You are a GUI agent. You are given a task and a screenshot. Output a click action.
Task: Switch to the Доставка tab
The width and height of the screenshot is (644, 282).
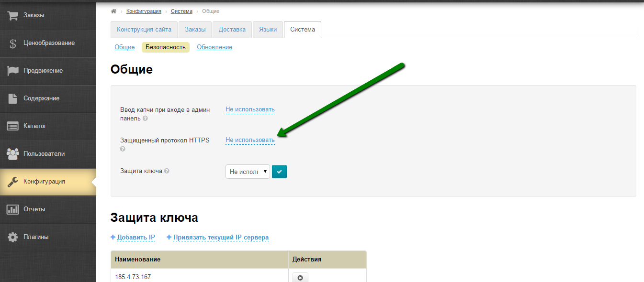(x=232, y=30)
